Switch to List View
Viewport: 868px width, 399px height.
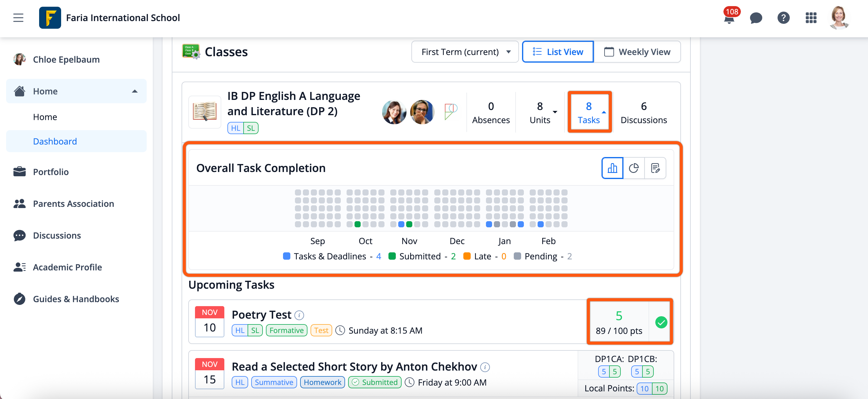(x=558, y=52)
